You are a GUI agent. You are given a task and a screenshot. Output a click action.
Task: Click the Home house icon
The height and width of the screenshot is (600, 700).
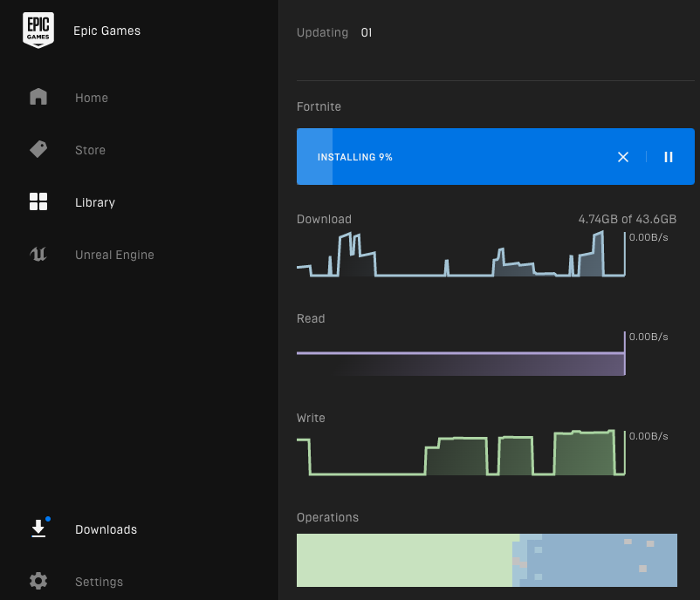pyautogui.click(x=38, y=97)
